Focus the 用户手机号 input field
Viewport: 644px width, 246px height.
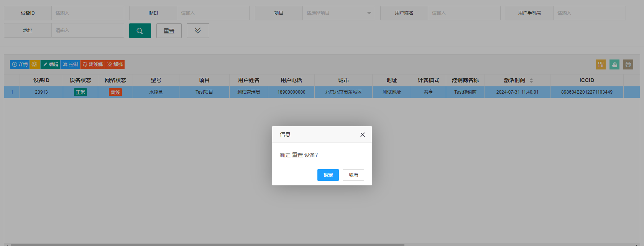click(x=590, y=13)
